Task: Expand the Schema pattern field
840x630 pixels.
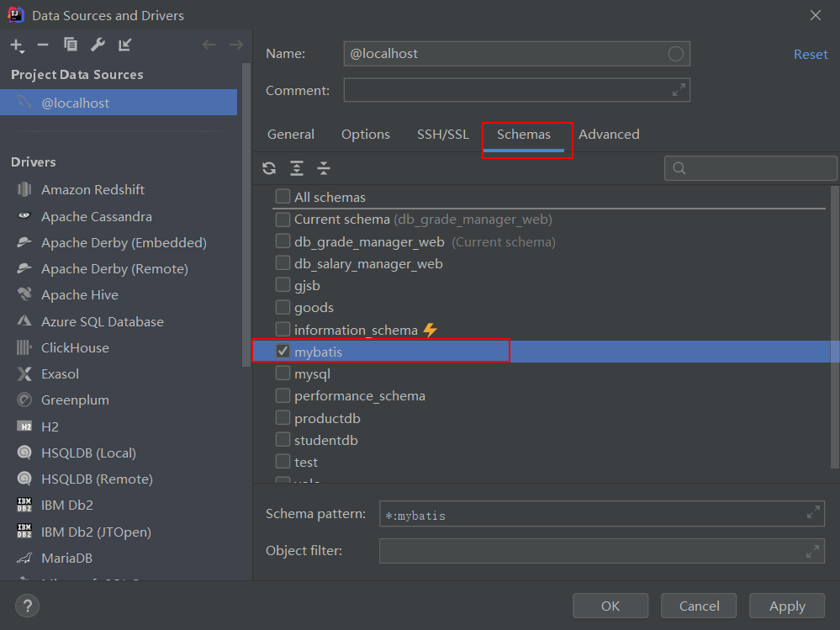Action: pyautogui.click(x=813, y=513)
